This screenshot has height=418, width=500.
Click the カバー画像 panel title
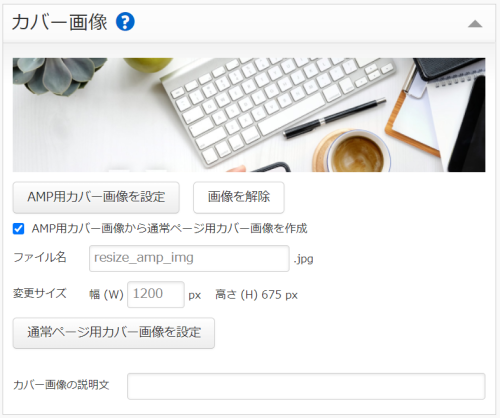click(x=59, y=22)
